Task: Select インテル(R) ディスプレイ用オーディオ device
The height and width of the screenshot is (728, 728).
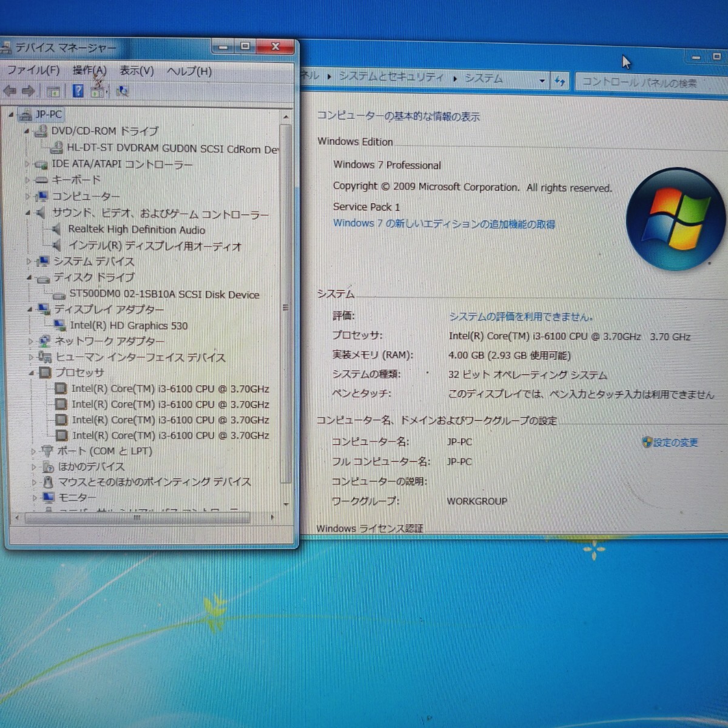Action: click(155, 246)
